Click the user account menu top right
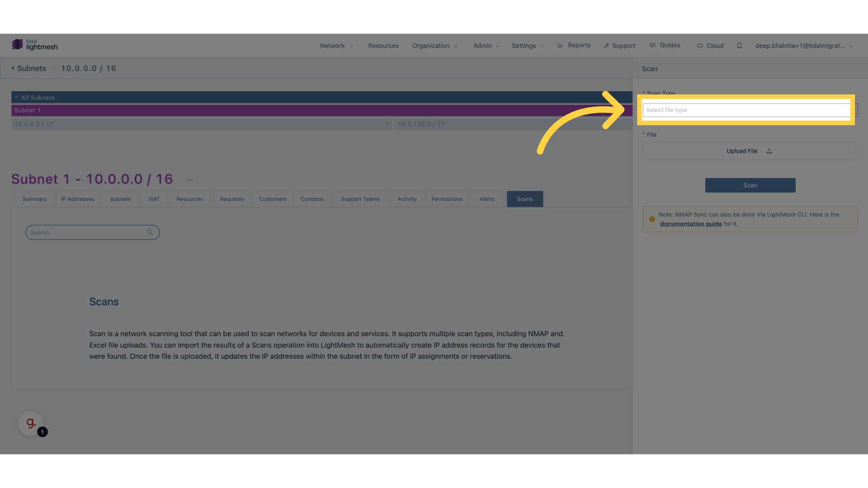Screen dimensions: 868x488 coord(804,45)
